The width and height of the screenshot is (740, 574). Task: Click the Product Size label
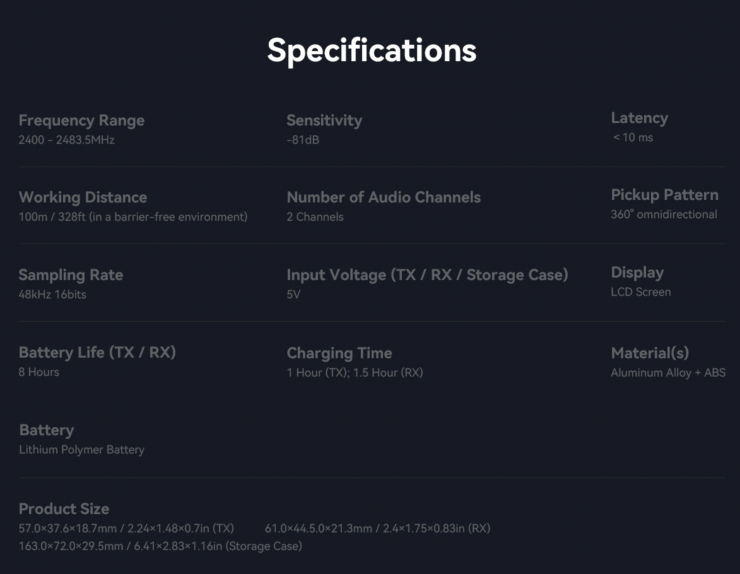[x=64, y=508]
